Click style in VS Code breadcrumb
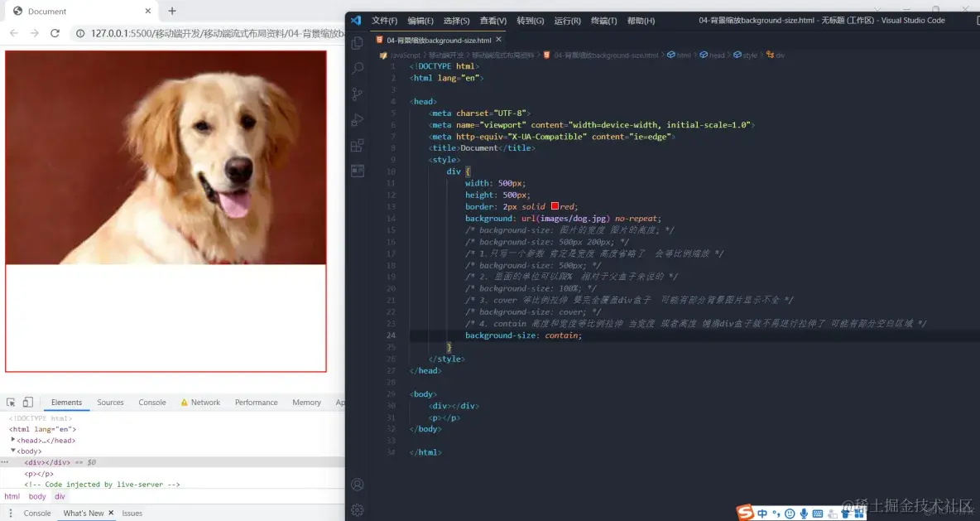 (746, 55)
